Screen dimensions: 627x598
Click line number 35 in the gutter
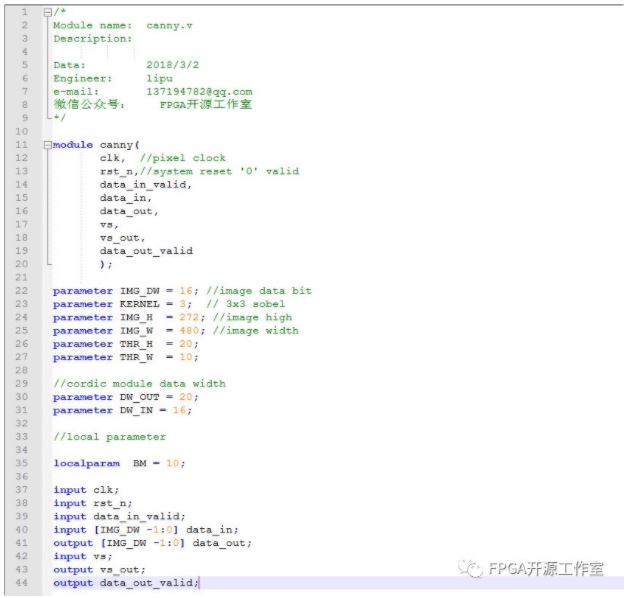(x=22, y=464)
